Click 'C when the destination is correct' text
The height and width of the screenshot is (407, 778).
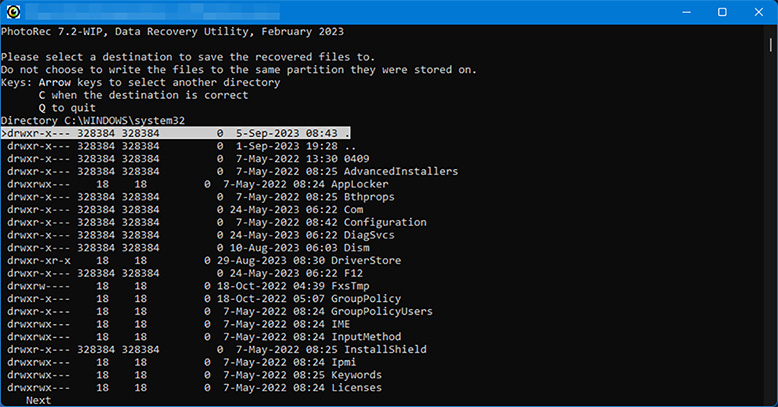[143, 95]
